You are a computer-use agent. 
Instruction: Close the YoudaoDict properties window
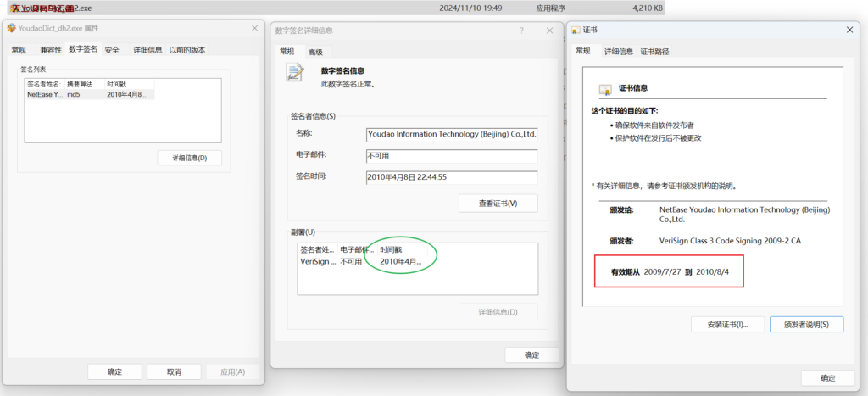point(254,28)
